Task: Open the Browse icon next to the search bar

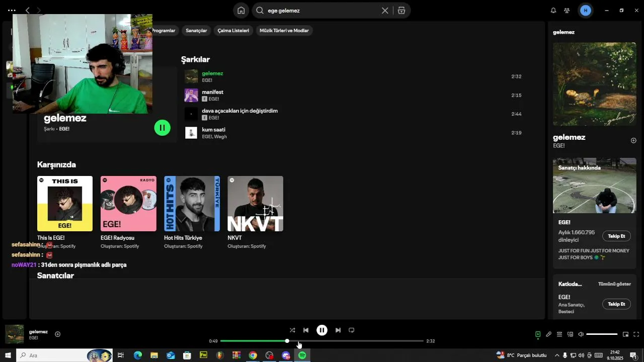Action: tap(401, 11)
